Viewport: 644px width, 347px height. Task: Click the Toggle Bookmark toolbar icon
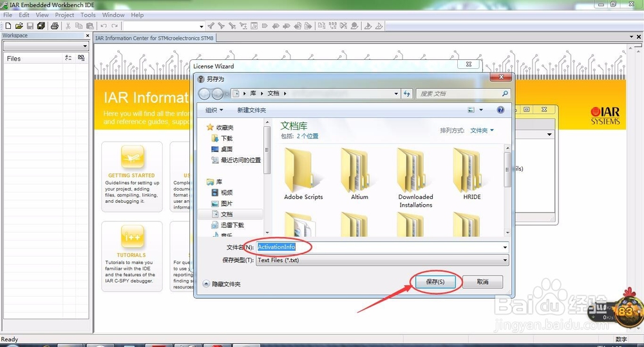(x=265, y=26)
